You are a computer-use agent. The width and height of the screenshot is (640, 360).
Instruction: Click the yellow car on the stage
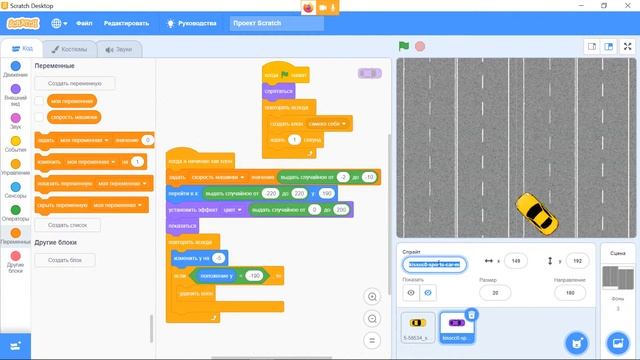[x=536, y=214]
